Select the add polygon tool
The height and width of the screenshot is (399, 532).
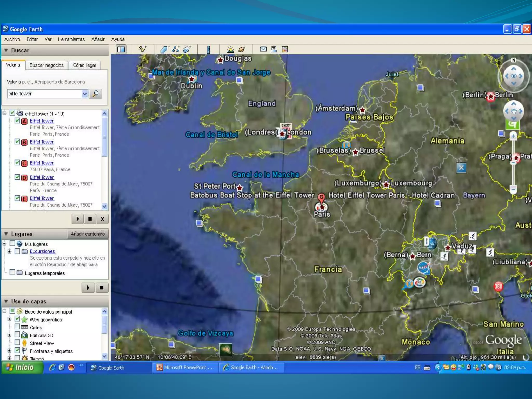click(164, 49)
